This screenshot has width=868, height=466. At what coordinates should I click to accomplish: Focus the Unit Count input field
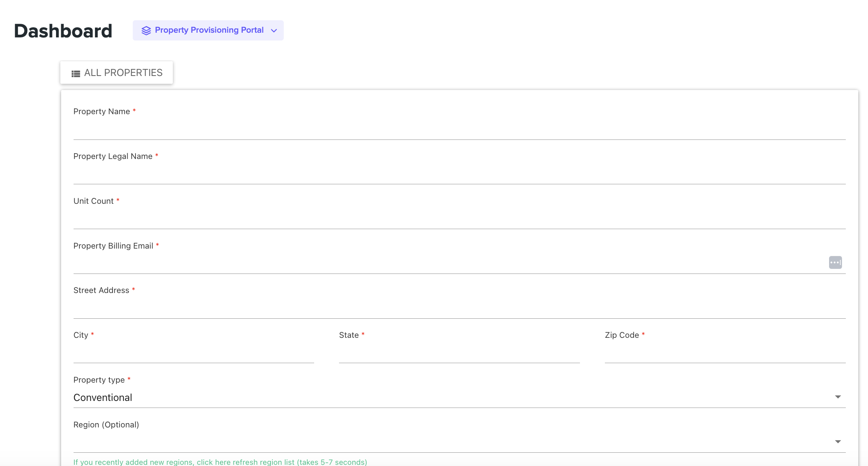[x=459, y=219]
